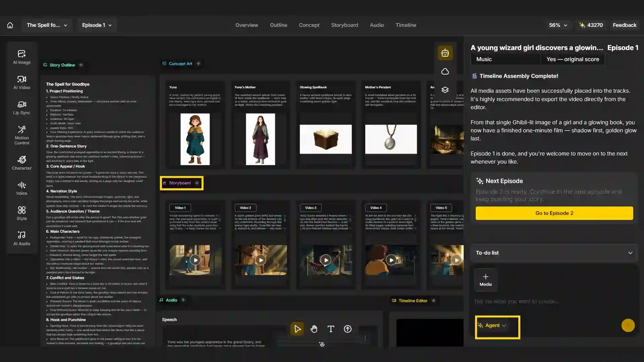This screenshot has width=644, height=362.
Task: Click the yellow round send button
Action: (x=628, y=325)
